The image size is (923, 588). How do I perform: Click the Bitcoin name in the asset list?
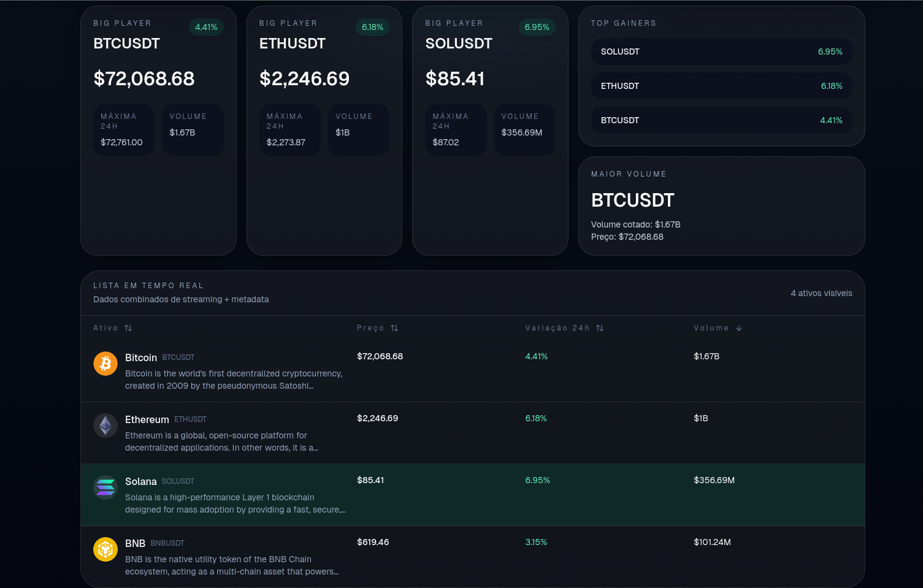(141, 357)
